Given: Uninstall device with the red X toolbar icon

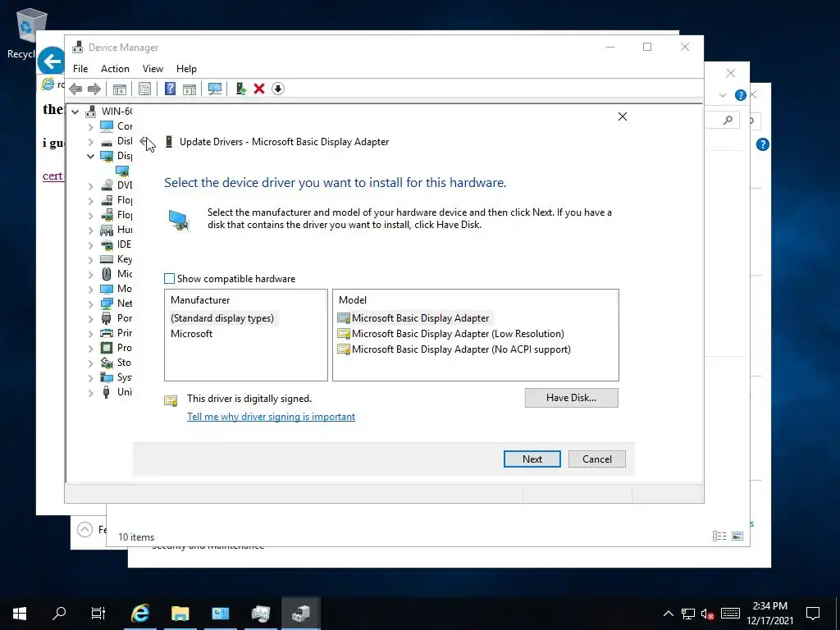Looking at the screenshot, I should tap(259, 89).
